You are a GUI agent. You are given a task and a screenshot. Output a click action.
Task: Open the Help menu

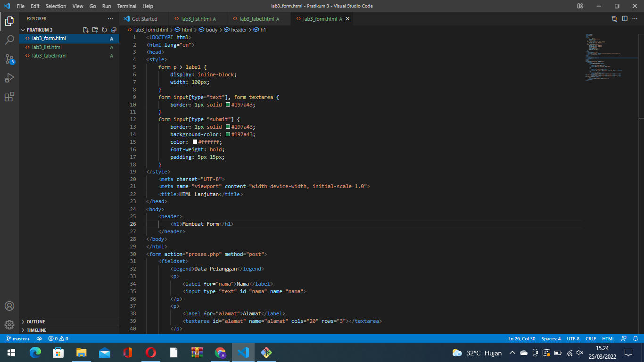coord(148,6)
